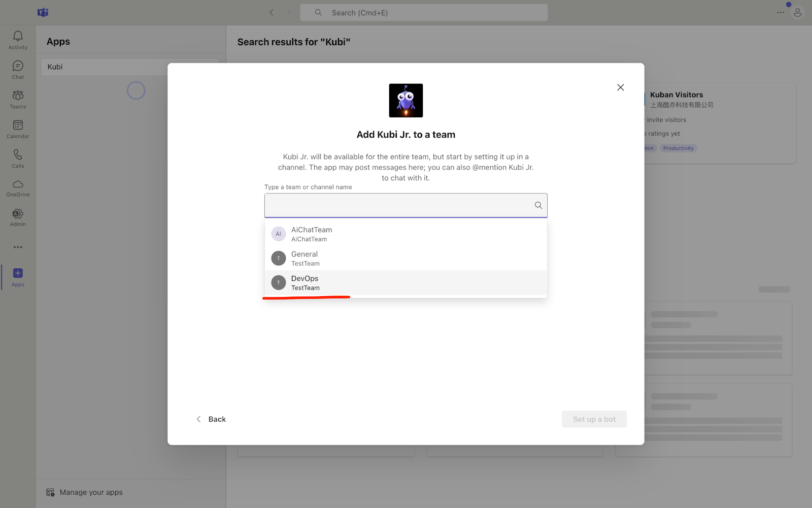This screenshot has width=812, height=508.
Task: Open Calls from the left rail
Action: [18, 158]
